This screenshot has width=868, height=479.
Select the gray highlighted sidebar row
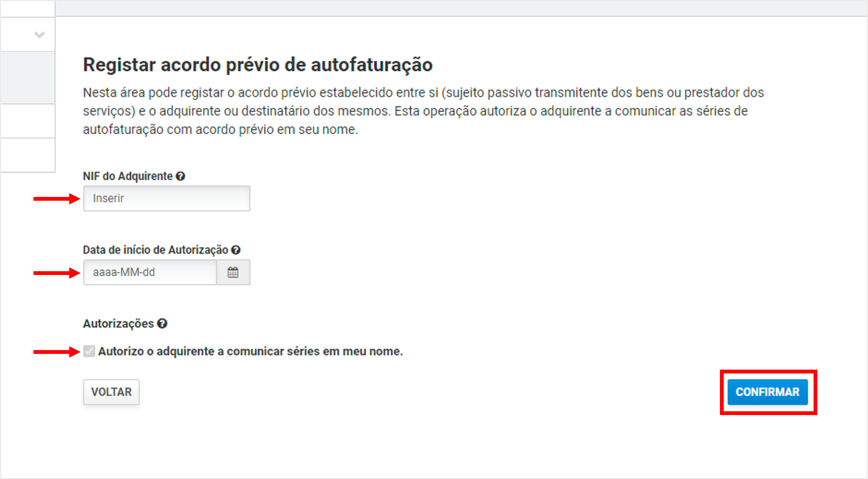pos(28,78)
